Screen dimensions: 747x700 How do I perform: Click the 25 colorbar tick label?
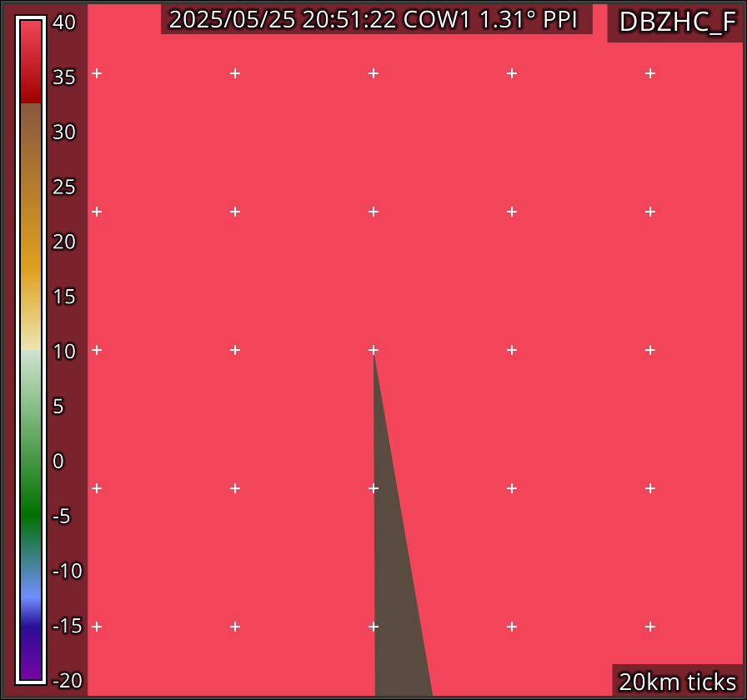tap(64, 187)
